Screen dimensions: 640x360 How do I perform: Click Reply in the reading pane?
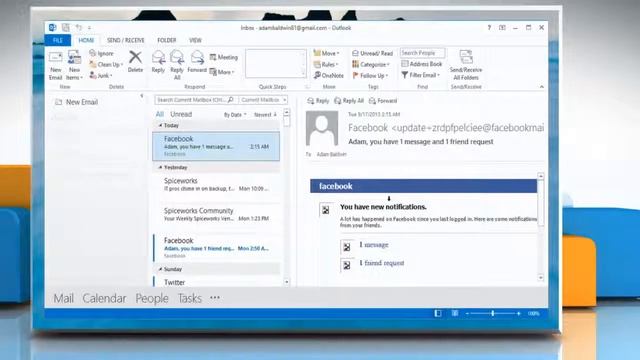coord(318,101)
